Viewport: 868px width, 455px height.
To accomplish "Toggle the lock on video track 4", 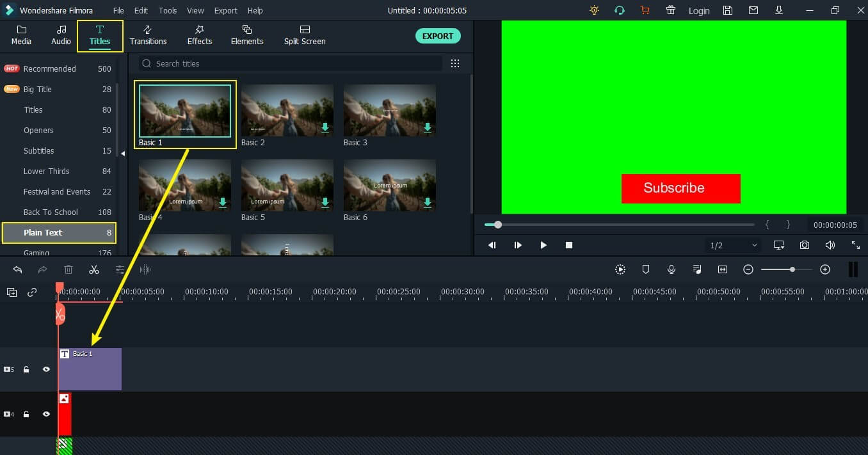I will tap(26, 414).
